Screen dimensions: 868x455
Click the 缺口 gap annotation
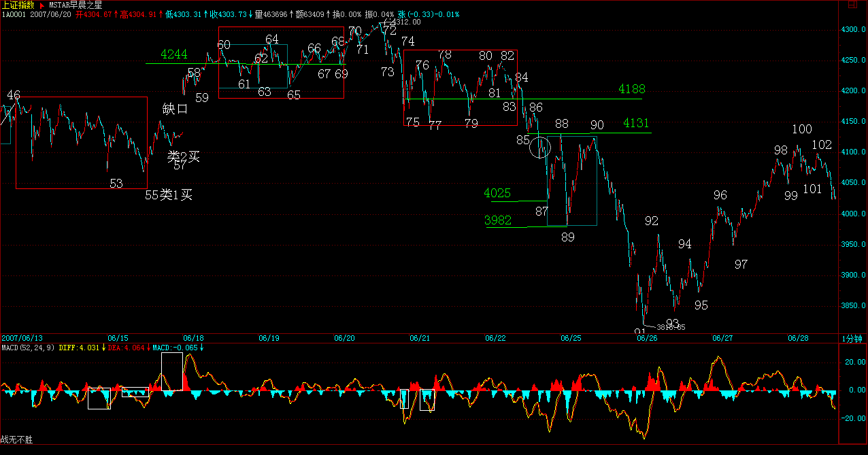coord(175,109)
